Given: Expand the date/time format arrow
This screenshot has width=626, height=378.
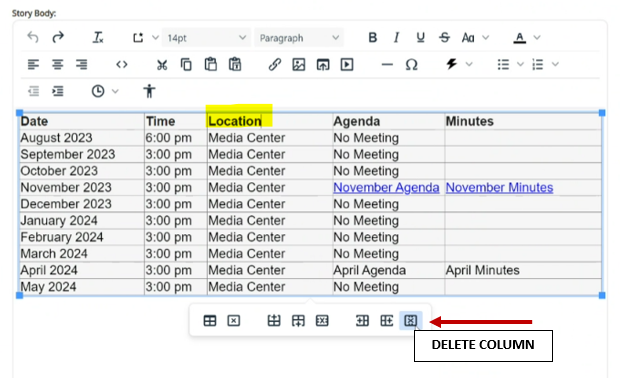Looking at the screenshot, I should coord(115,91).
